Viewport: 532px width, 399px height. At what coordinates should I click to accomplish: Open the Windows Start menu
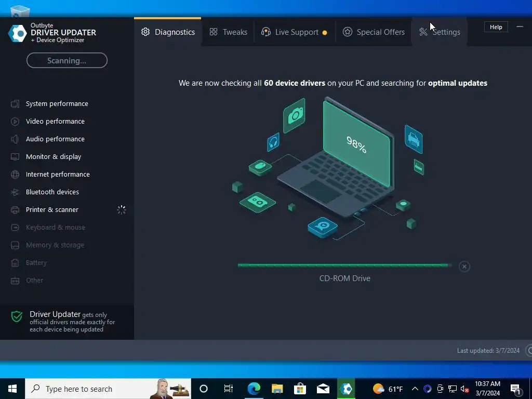point(12,389)
